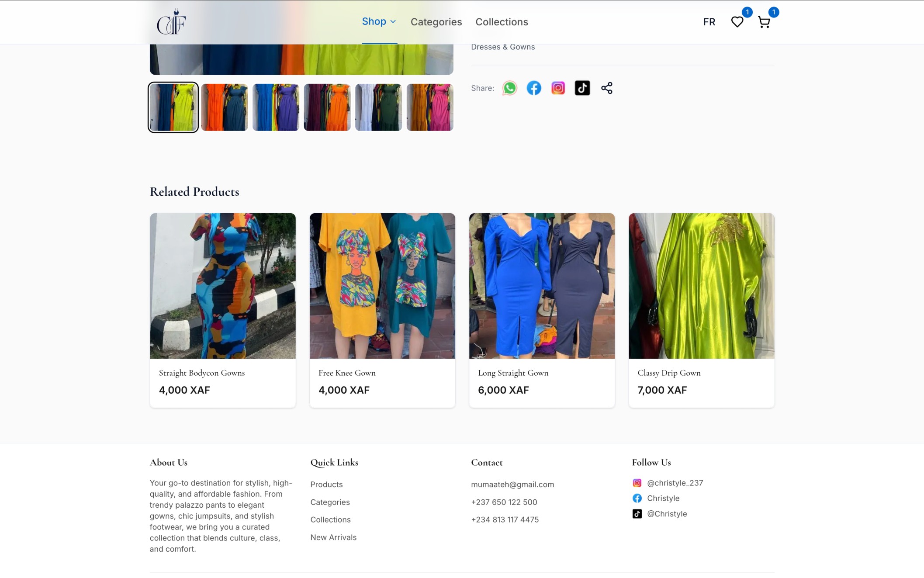Image resolution: width=924 pixels, height=578 pixels.
Task: Open the shopping cart
Action: 764,22
